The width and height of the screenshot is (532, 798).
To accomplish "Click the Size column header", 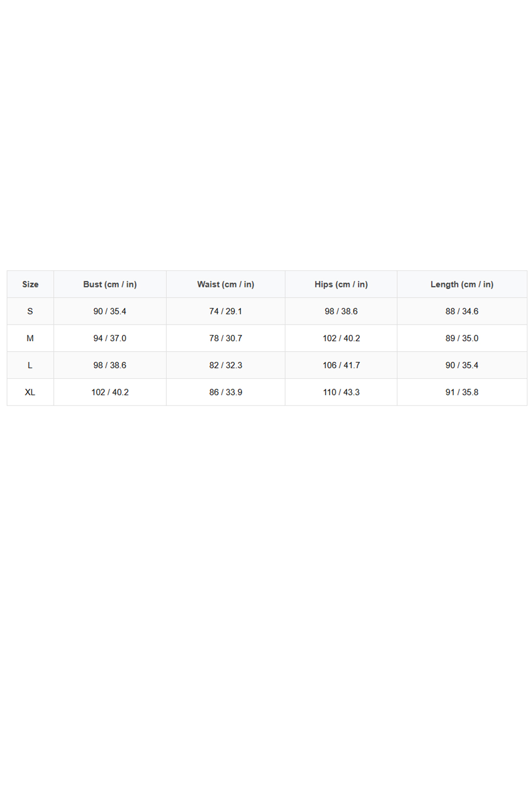I will [30, 284].
